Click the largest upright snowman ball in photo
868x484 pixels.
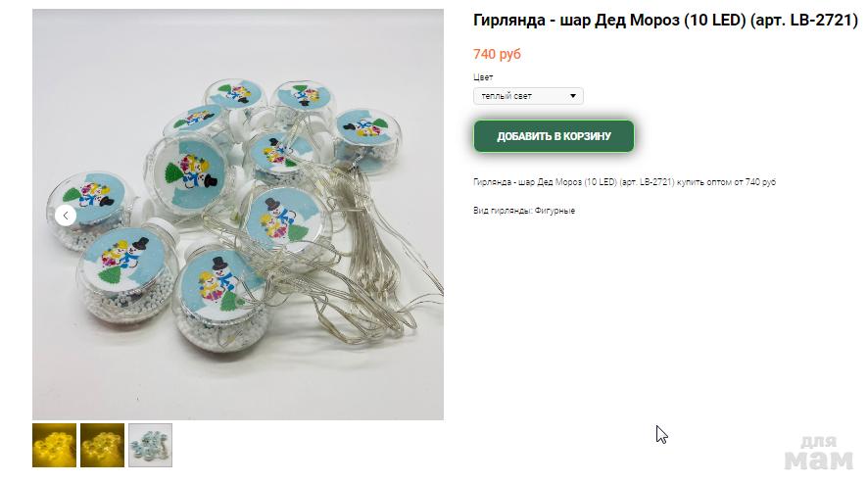point(188,174)
